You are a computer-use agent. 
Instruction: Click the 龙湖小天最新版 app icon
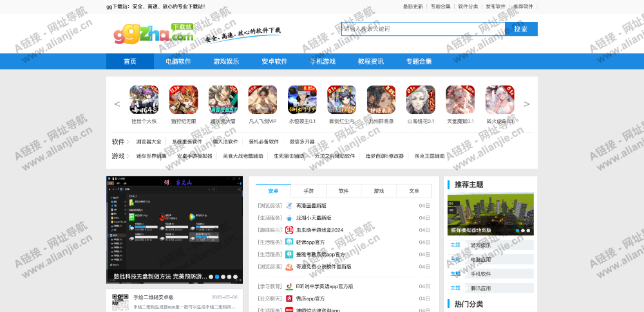pyautogui.click(x=290, y=218)
